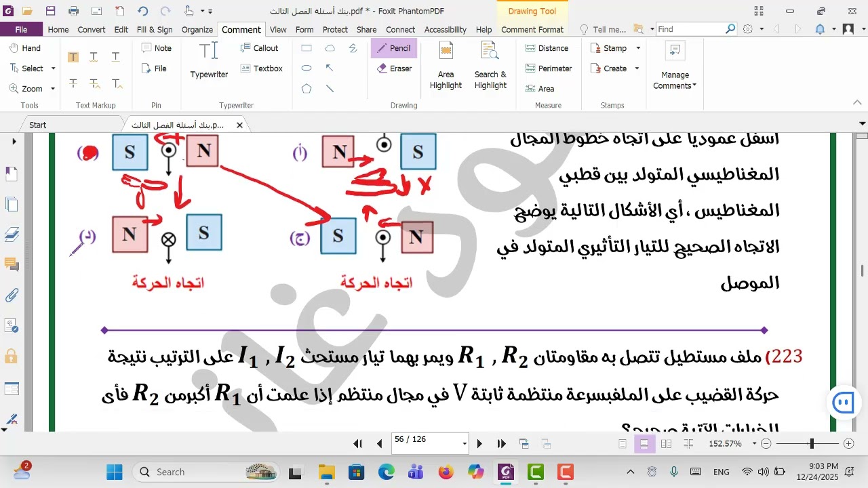Image resolution: width=868 pixels, height=488 pixels.
Task: Print the document using printer icon
Action: coord(73,12)
